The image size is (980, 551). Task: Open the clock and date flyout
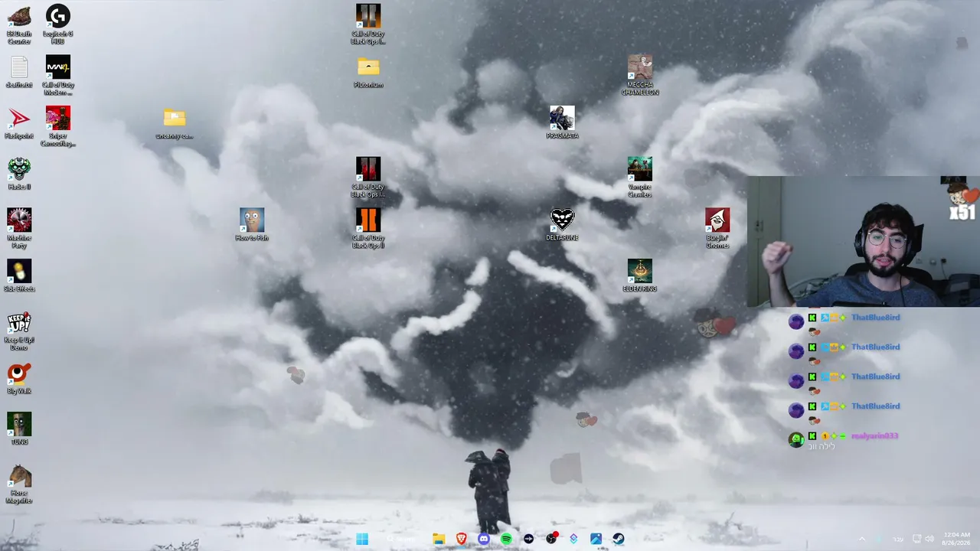957,539
